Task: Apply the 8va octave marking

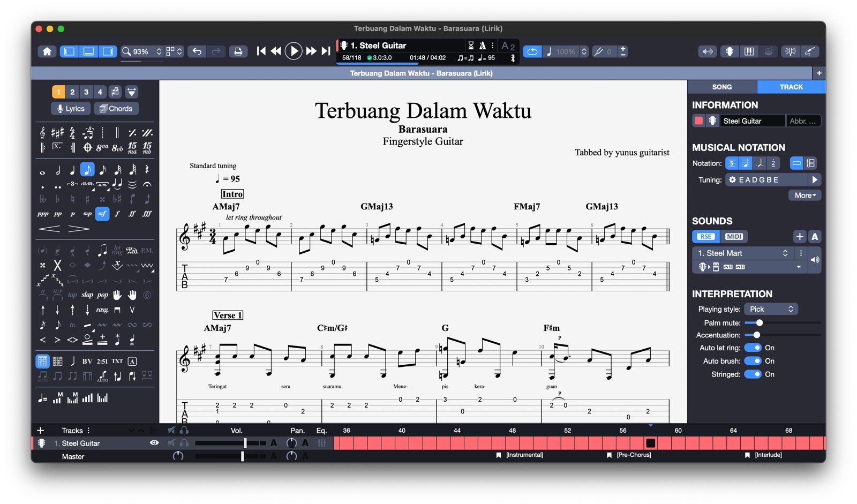Action: coord(102,147)
